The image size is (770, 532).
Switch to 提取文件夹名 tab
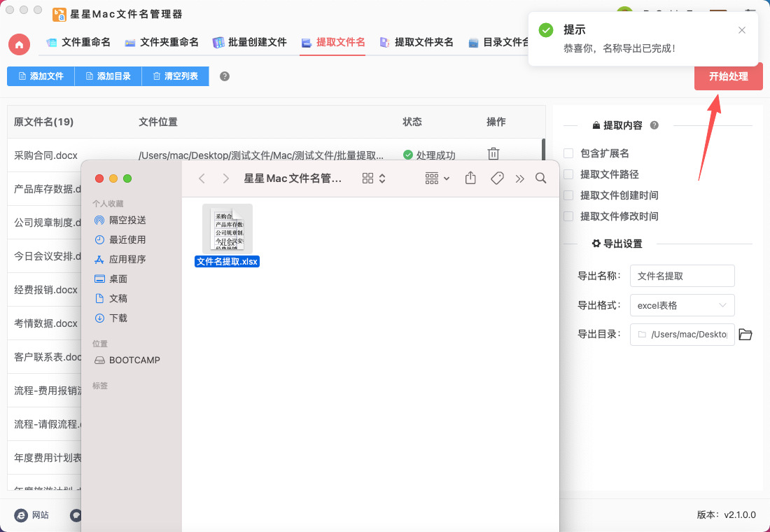(416, 43)
